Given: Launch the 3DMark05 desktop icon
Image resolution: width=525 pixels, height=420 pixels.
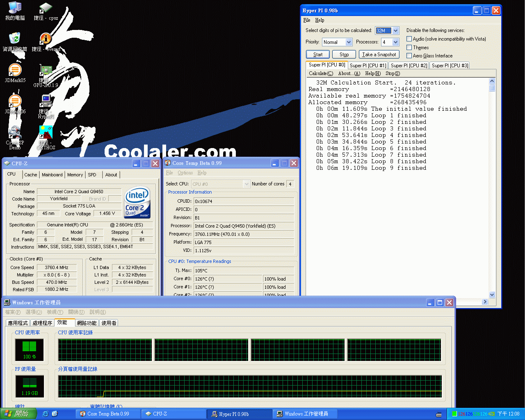Looking at the screenshot, I should (15, 73).
